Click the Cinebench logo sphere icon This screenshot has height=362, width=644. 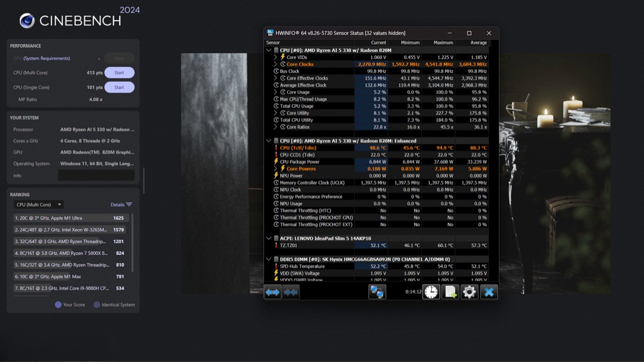pyautogui.click(x=27, y=21)
